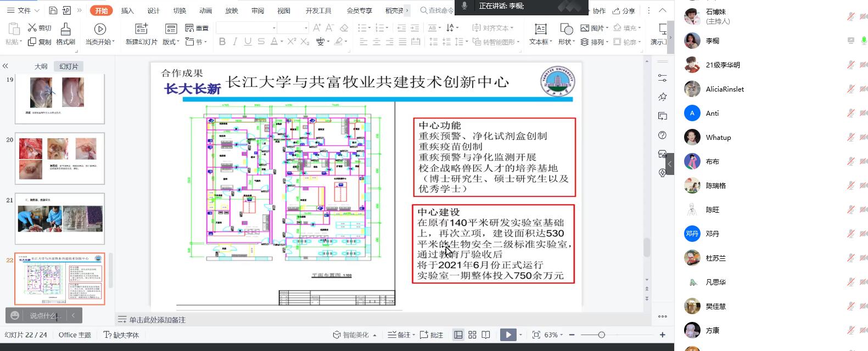Image resolution: width=868 pixels, height=351 pixels.
Task: Click the 批注 comment button
Action: click(x=432, y=335)
